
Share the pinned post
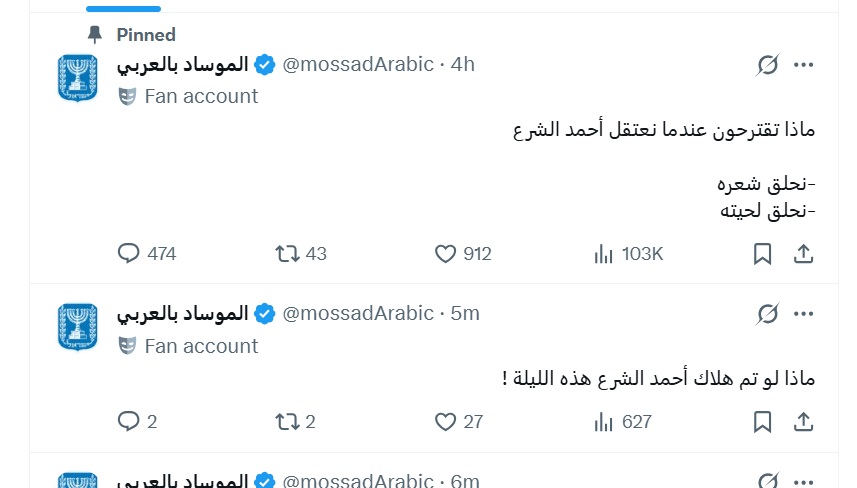[x=803, y=254]
